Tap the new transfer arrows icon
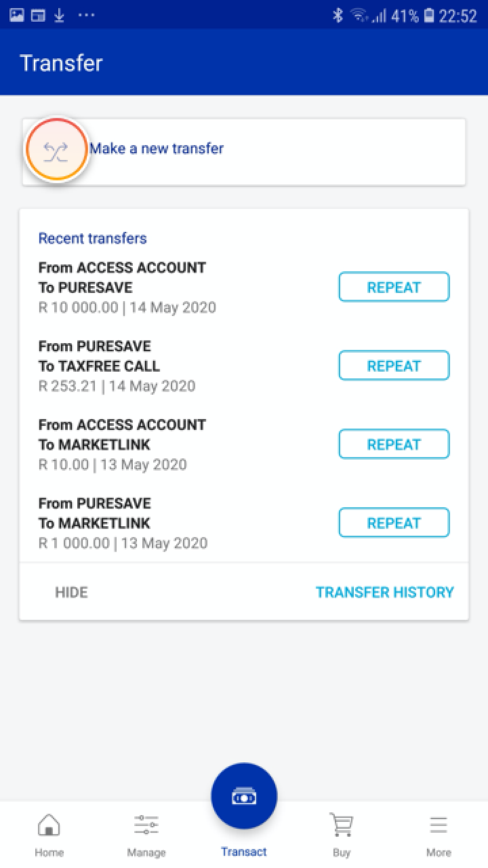 coord(56,151)
